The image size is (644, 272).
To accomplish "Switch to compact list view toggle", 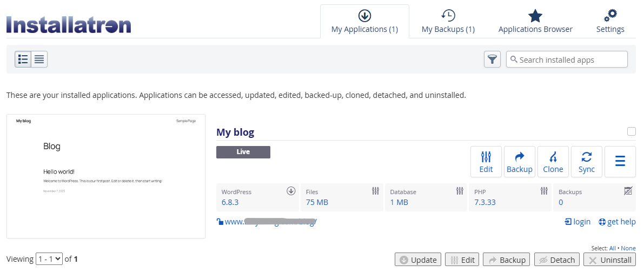I will coord(39,59).
